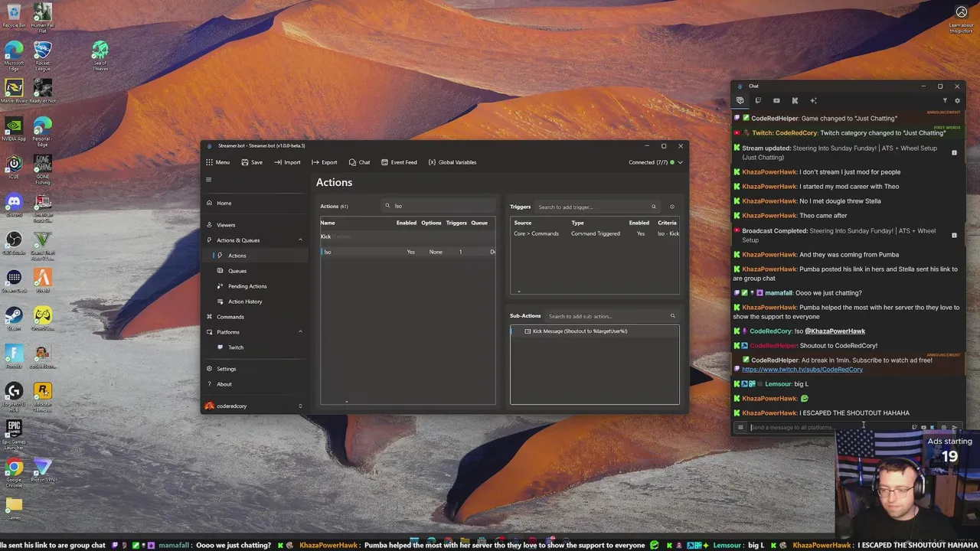Collapse the Platforms section
The width and height of the screenshot is (980, 551).
tap(300, 332)
